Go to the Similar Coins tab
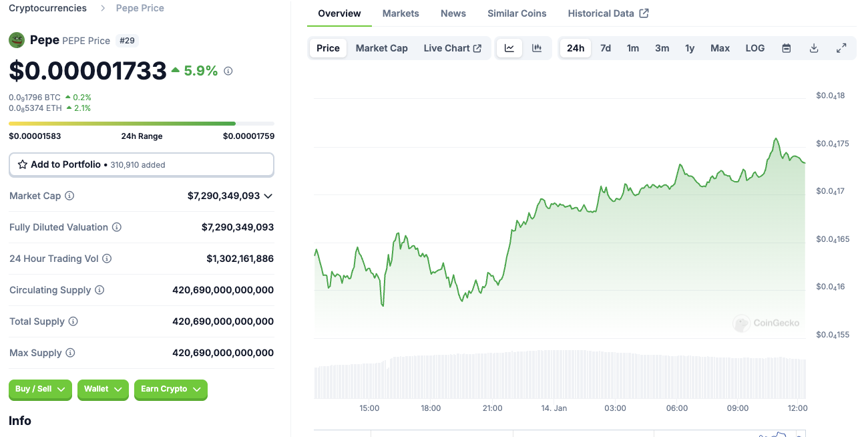 [x=517, y=13]
